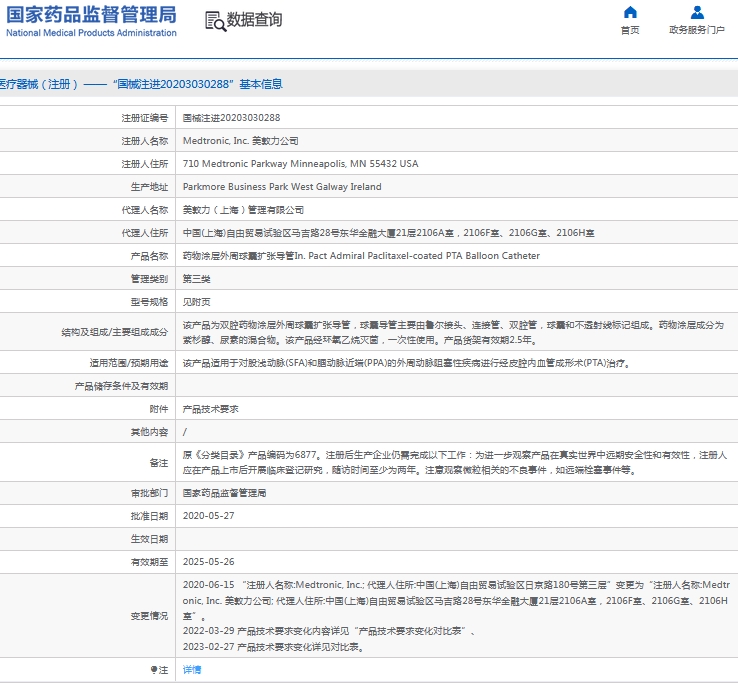Click the 生产地址 label
This screenshot has width=738, height=683.
coord(149,187)
